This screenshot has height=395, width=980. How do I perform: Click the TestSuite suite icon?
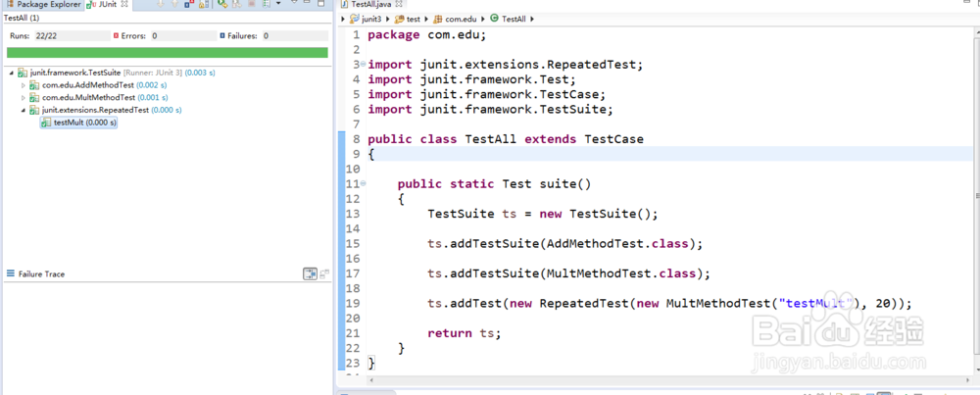pos(23,74)
